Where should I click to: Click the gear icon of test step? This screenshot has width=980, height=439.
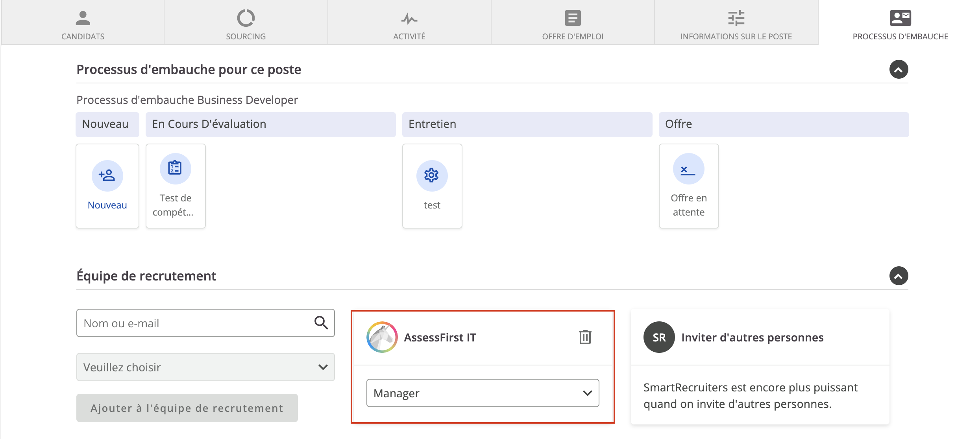pos(432,175)
